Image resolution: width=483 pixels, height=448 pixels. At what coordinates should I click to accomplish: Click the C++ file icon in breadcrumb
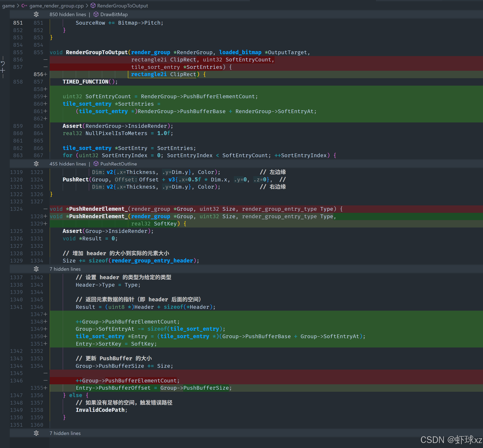coord(24,6)
